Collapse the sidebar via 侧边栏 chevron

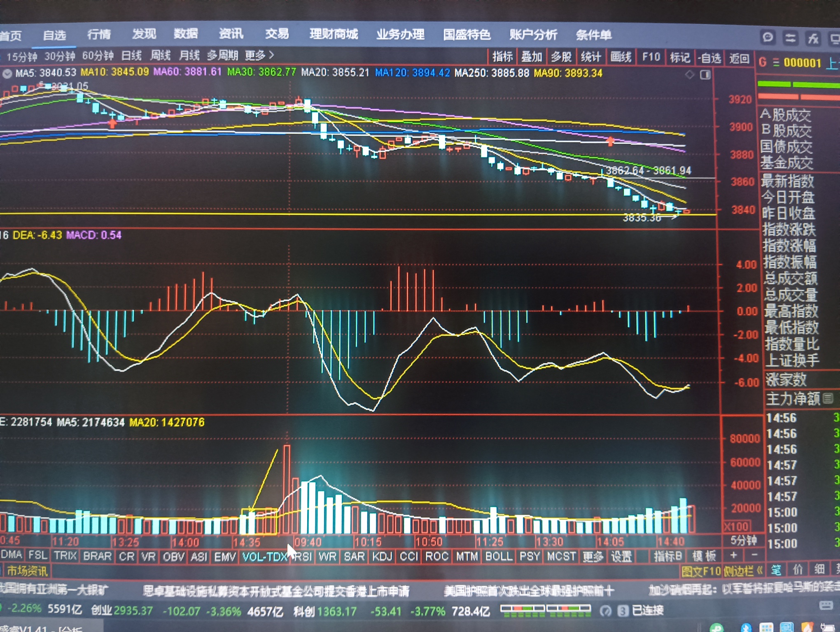pos(760,570)
